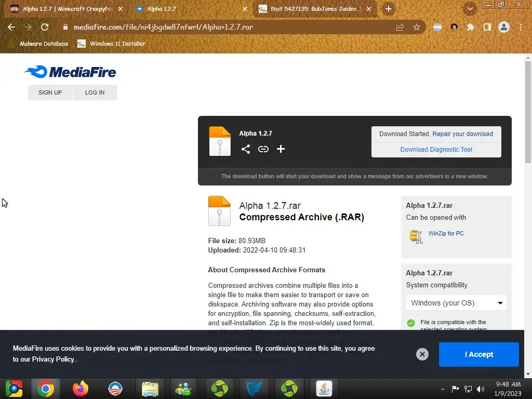Image resolution: width=532 pixels, height=399 pixels.
Task: Click the large RAR file icon
Action: 219,211
